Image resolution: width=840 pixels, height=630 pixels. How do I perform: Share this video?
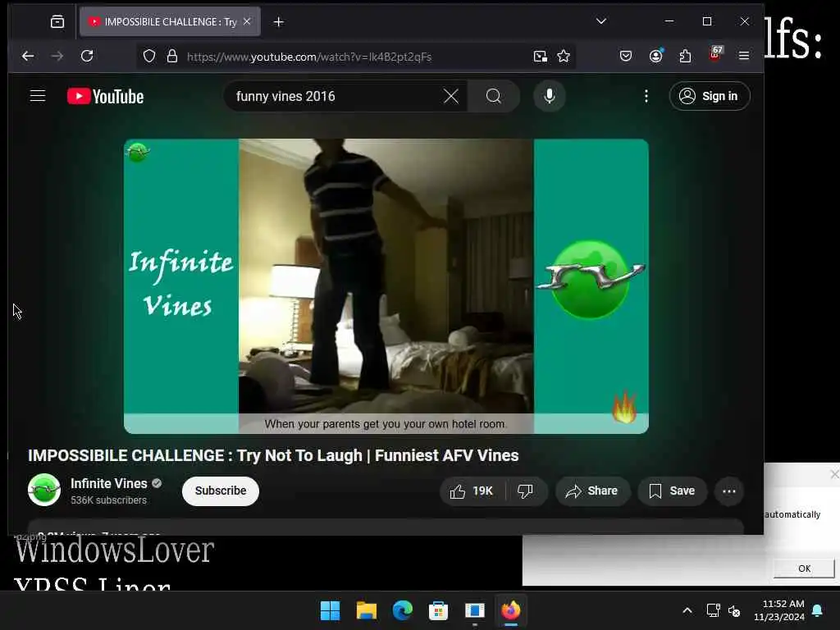[592, 491]
